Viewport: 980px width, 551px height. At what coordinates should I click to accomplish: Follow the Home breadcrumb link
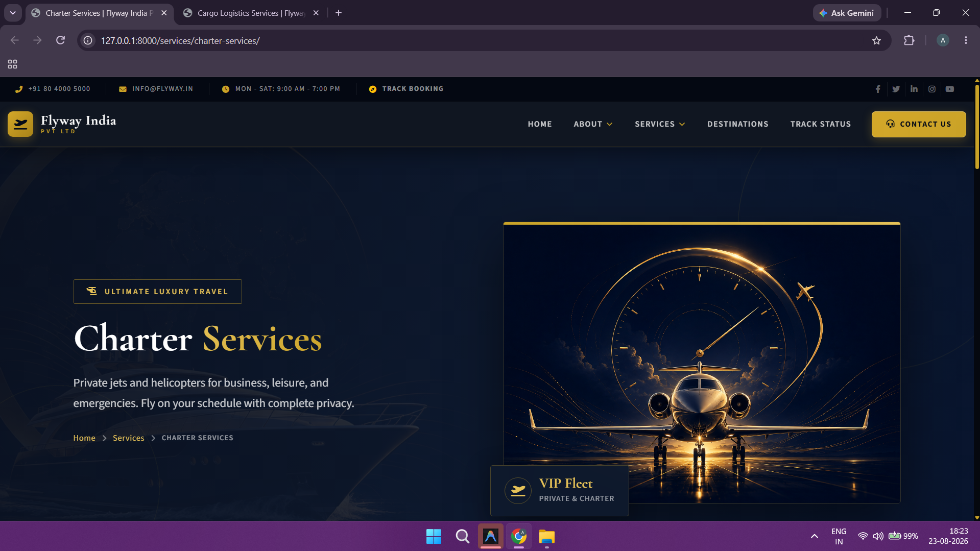(x=84, y=438)
